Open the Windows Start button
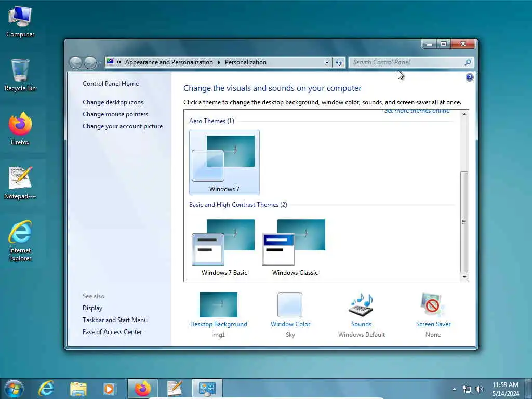The image size is (532, 399). [14, 389]
